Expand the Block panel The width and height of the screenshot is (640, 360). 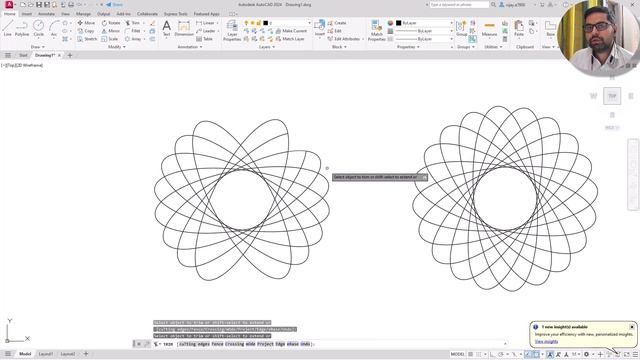[x=339, y=47]
